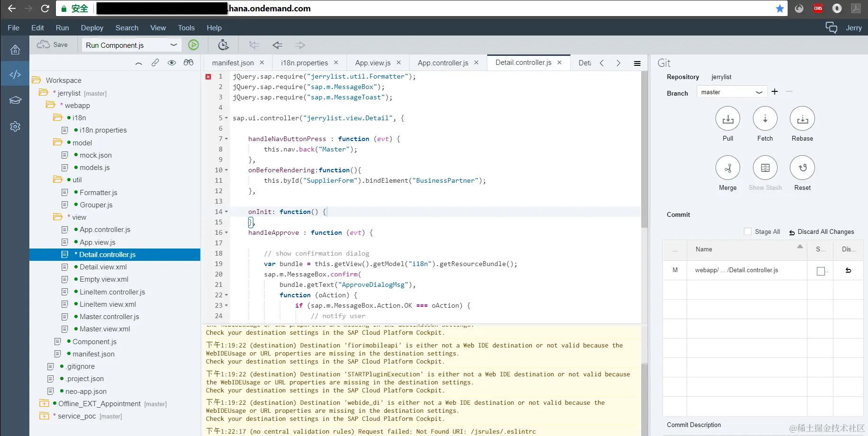Viewport: 868px width, 436px height.
Task: Click Discard All Changes
Action: pos(822,232)
